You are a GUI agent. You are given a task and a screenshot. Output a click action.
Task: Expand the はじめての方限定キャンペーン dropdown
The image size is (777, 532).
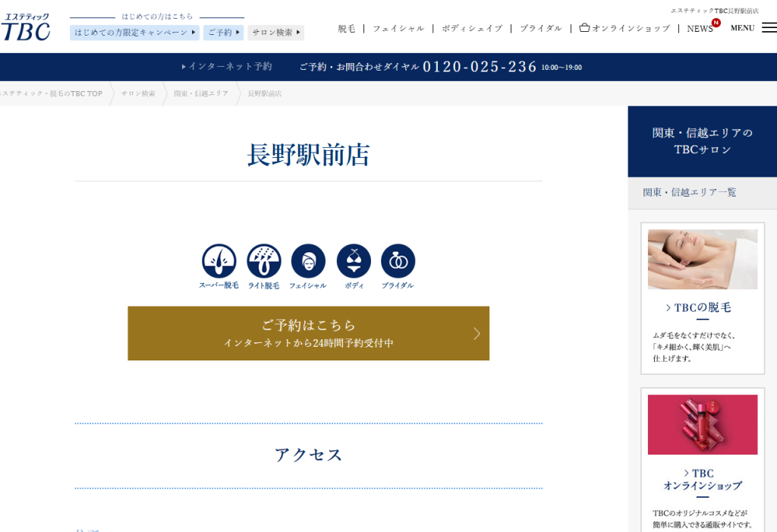135,33
